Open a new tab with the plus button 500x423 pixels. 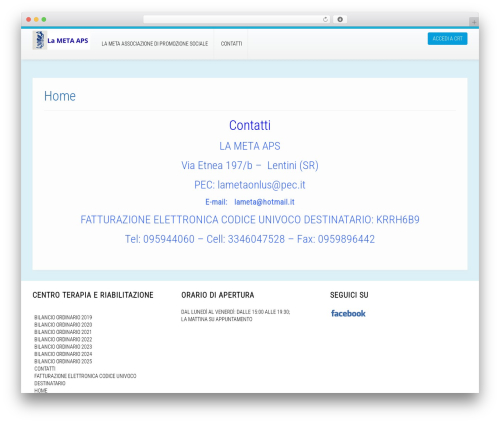coord(474,22)
